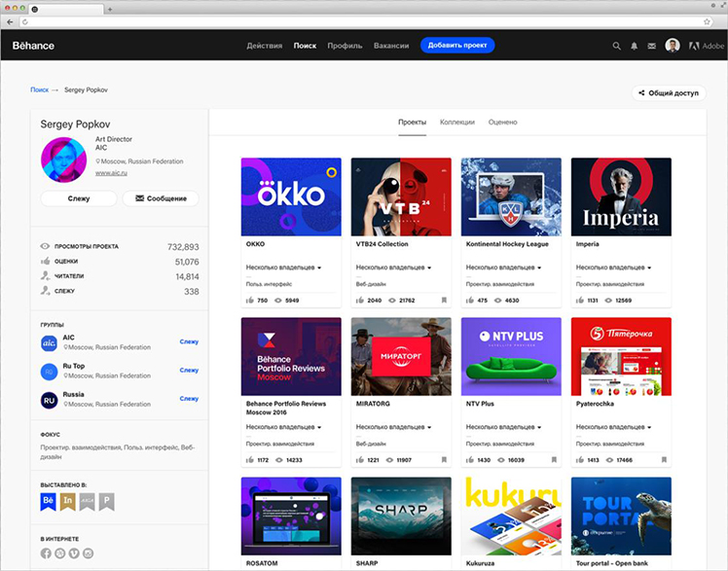728x571 pixels.
Task: Open OKKO project title link
Action: [255, 243]
